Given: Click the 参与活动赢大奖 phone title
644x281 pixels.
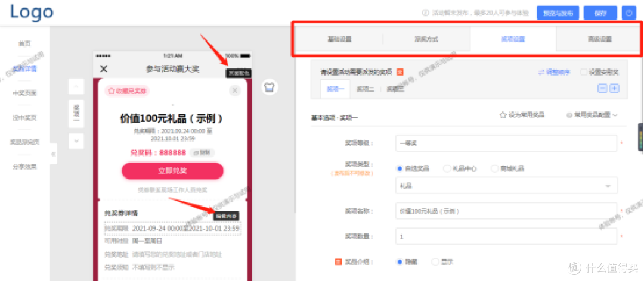Looking at the screenshot, I should [172, 69].
